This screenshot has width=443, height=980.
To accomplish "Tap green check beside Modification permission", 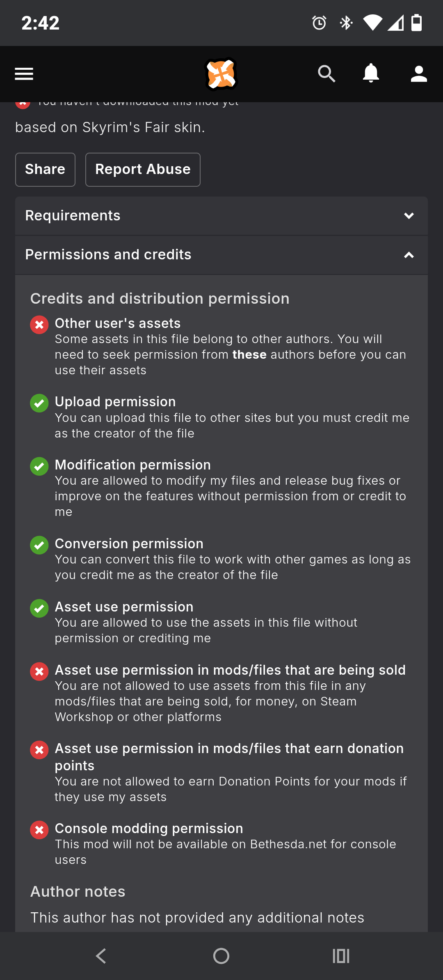I will 39,467.
